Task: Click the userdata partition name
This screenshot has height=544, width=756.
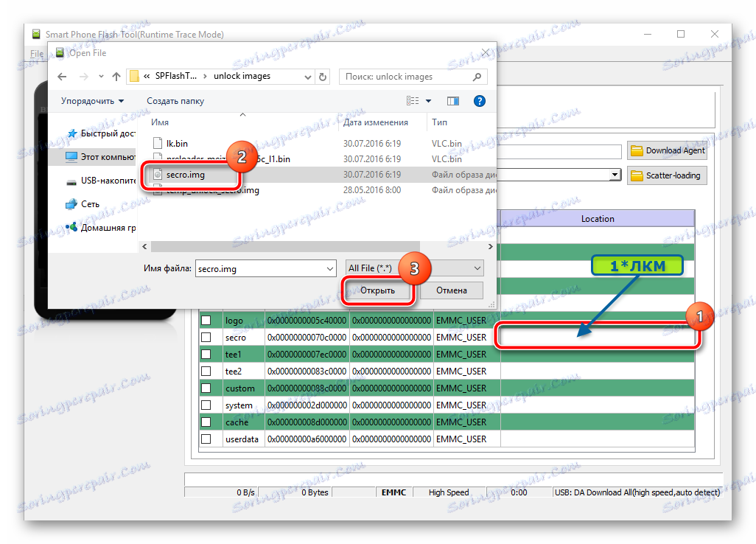Action: pyautogui.click(x=242, y=439)
